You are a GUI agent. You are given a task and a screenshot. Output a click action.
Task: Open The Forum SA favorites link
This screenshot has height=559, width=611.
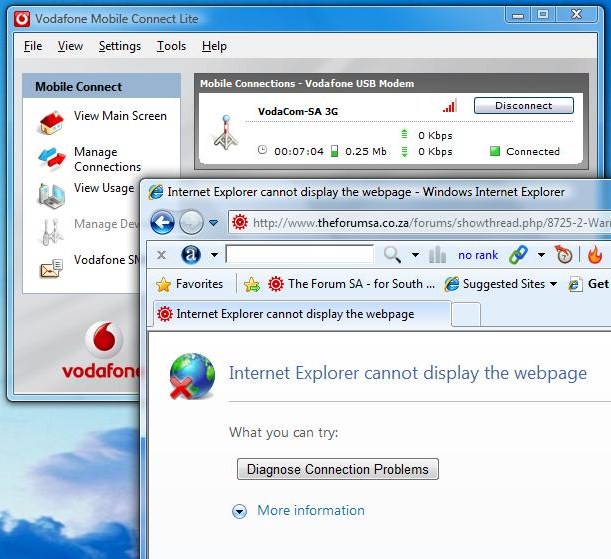point(351,284)
